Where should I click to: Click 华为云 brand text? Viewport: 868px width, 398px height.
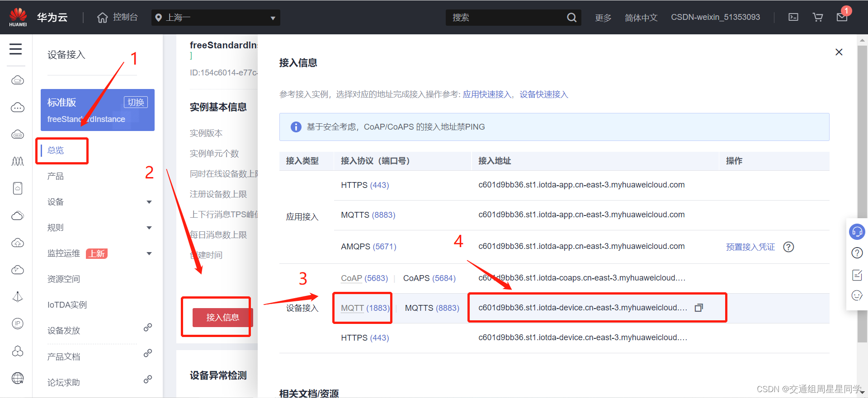pyautogui.click(x=52, y=18)
